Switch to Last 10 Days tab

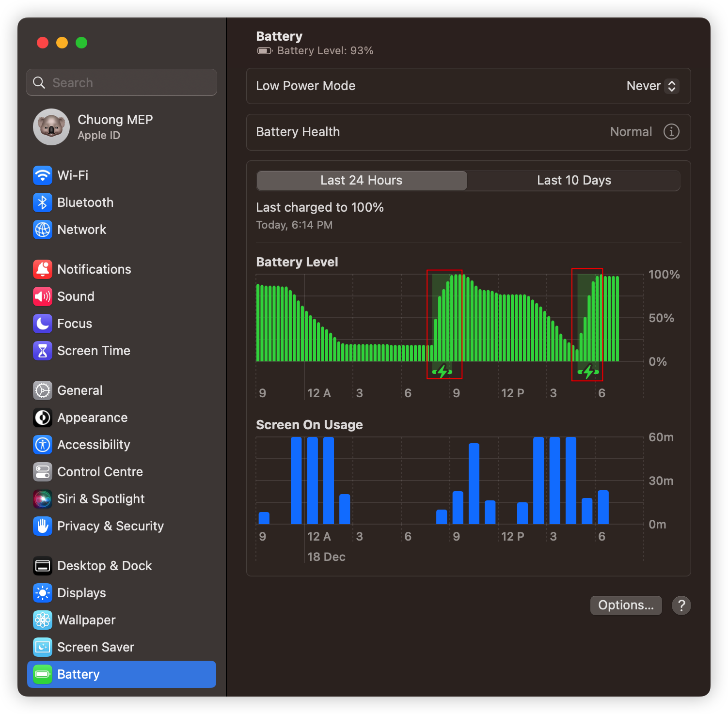[573, 181]
